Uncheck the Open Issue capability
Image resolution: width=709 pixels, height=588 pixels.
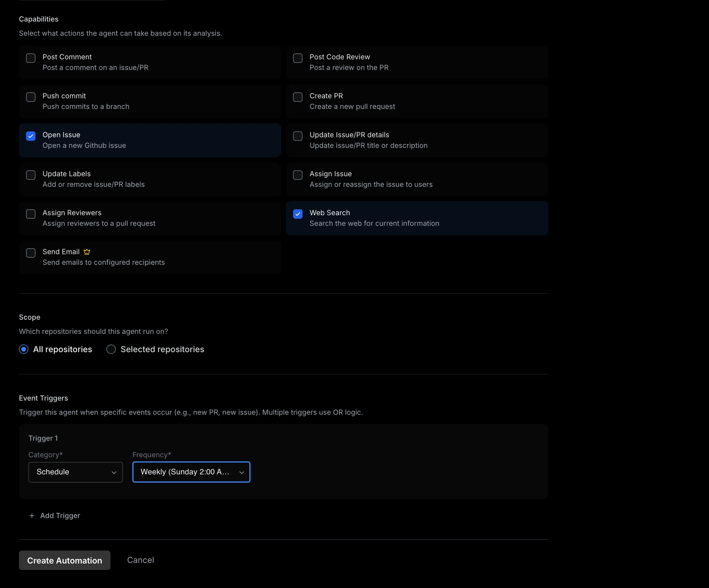coord(31,136)
